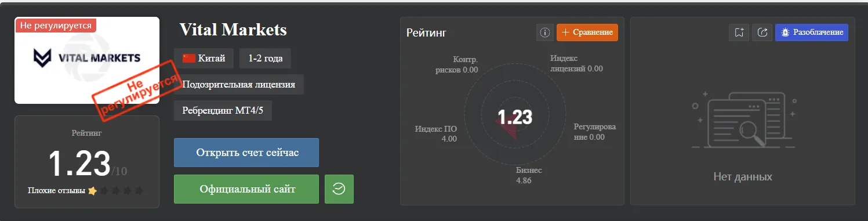This screenshot has width=868, height=221.
Task: Click the Vital Markets logo thumbnail
Action: pos(87,60)
